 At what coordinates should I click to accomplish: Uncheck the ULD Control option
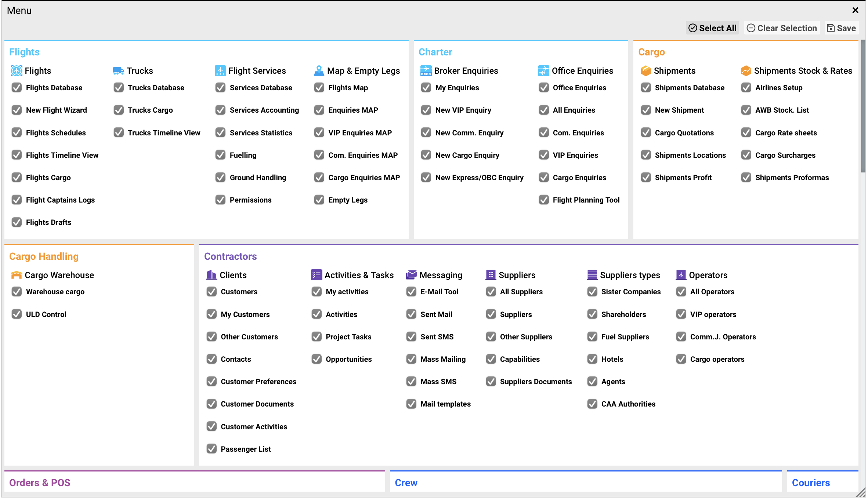pos(17,314)
